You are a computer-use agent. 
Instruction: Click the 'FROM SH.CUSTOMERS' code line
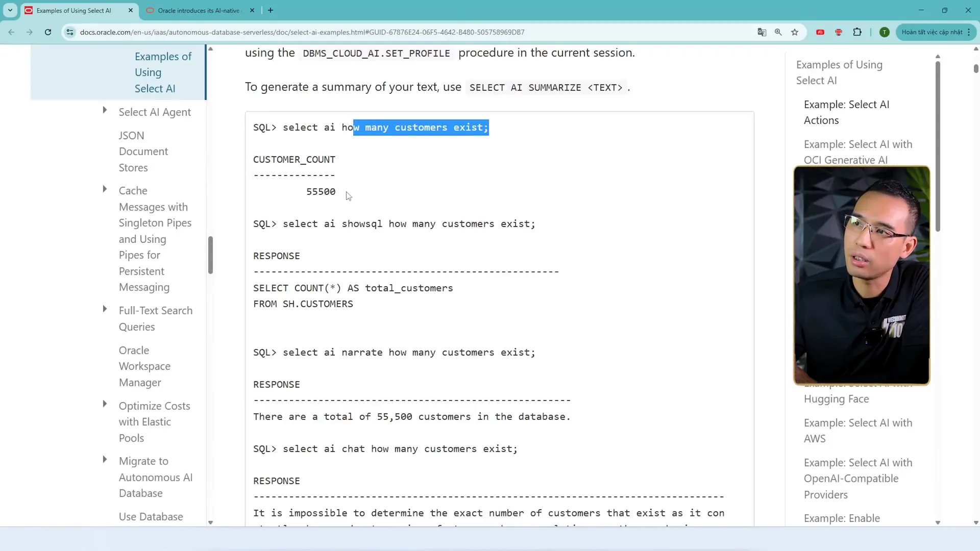pyautogui.click(x=303, y=304)
